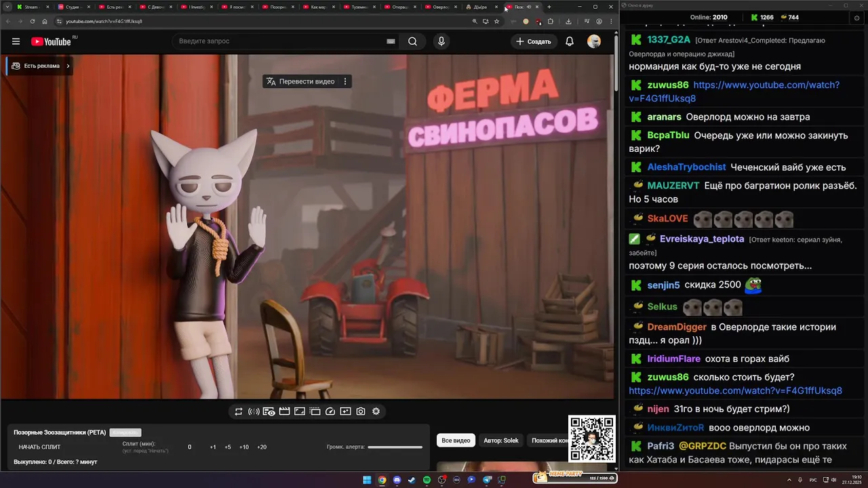The image size is (868, 488).
Task: Click the Измерить button next to video title
Action: pyautogui.click(x=125, y=432)
